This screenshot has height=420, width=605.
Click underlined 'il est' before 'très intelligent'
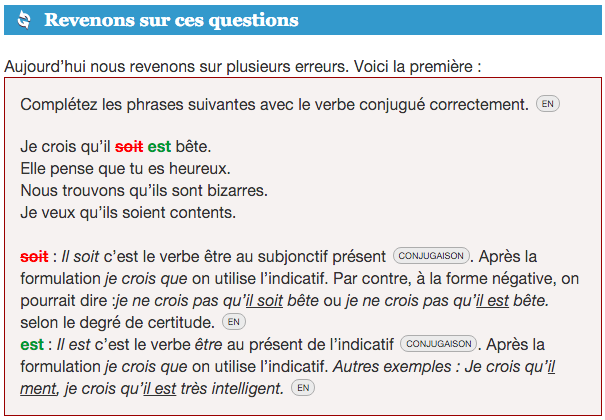coord(159,389)
